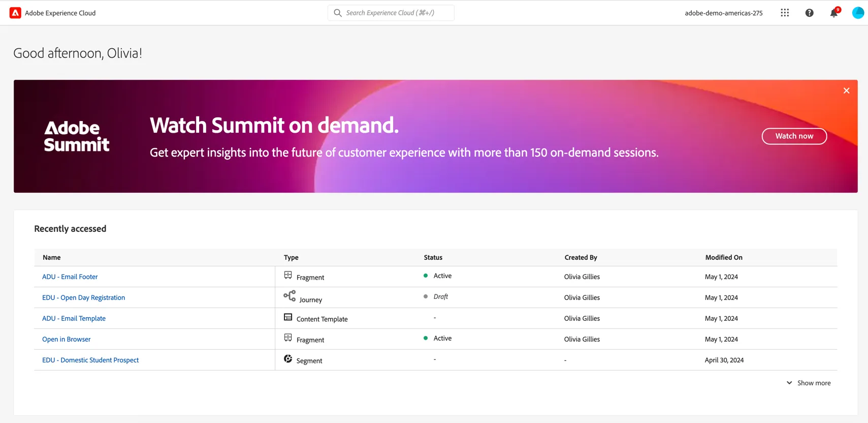Click the Modified On column header
This screenshot has height=423, width=868.
(724, 257)
